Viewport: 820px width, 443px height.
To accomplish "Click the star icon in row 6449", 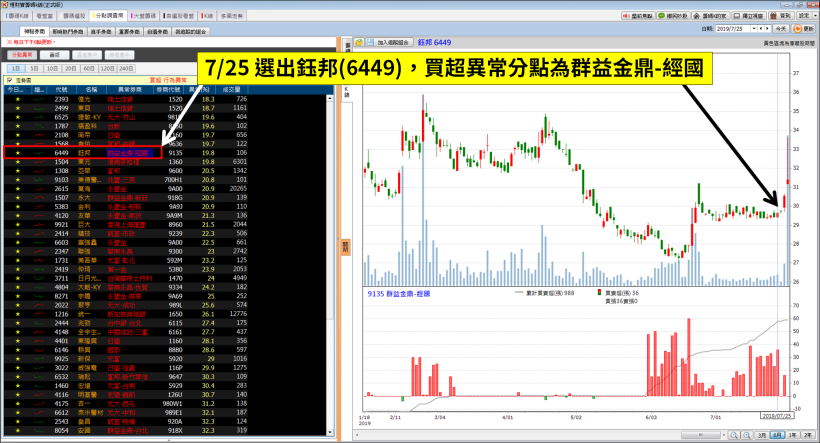I will [18, 153].
